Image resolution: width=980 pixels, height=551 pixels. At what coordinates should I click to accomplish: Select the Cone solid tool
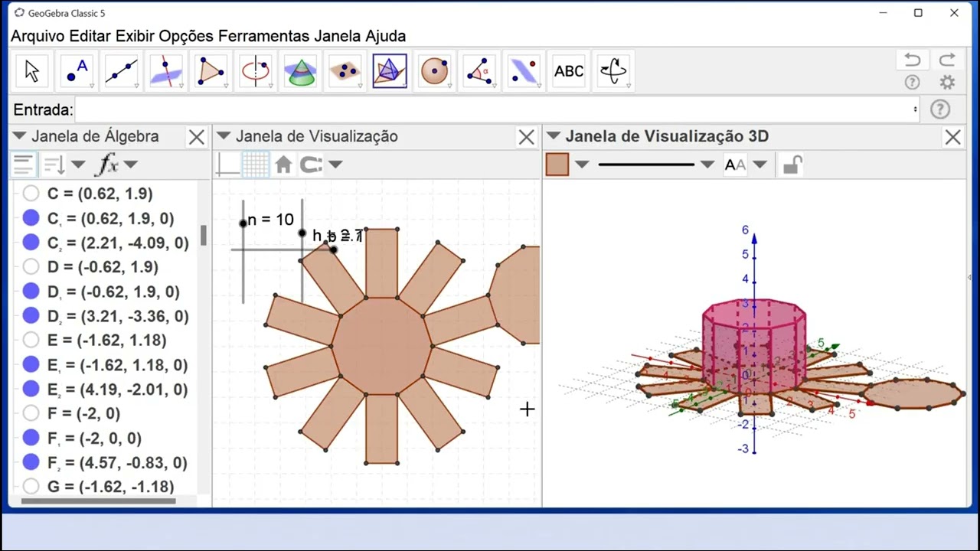pos(300,71)
